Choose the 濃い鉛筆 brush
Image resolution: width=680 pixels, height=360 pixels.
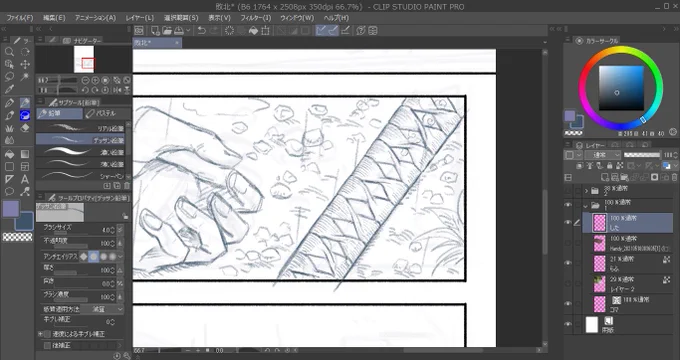click(80, 152)
